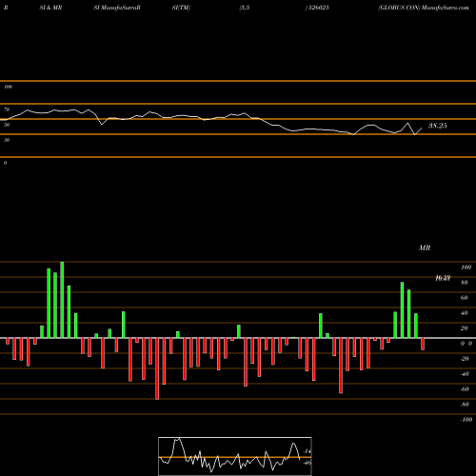Click the "100" label on the MR axis

tap(466, 268)
